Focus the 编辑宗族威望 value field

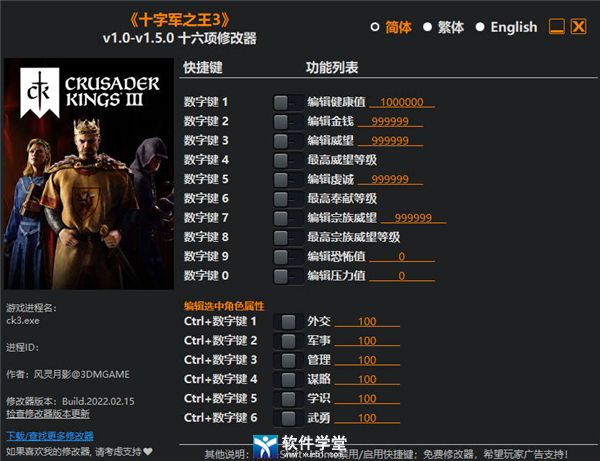413,218
